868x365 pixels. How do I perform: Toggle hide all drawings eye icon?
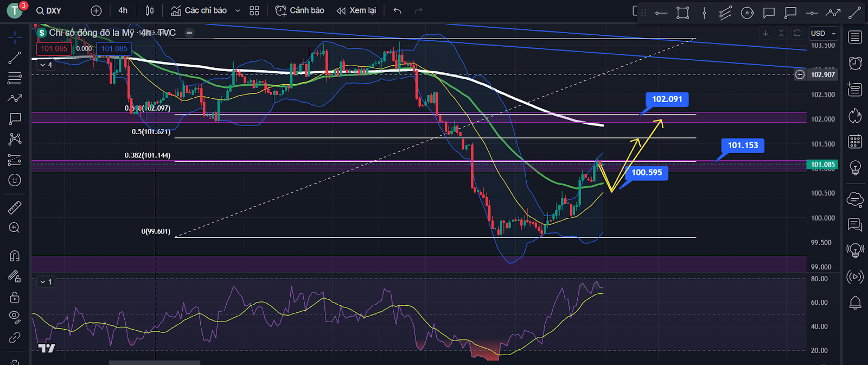[15, 317]
